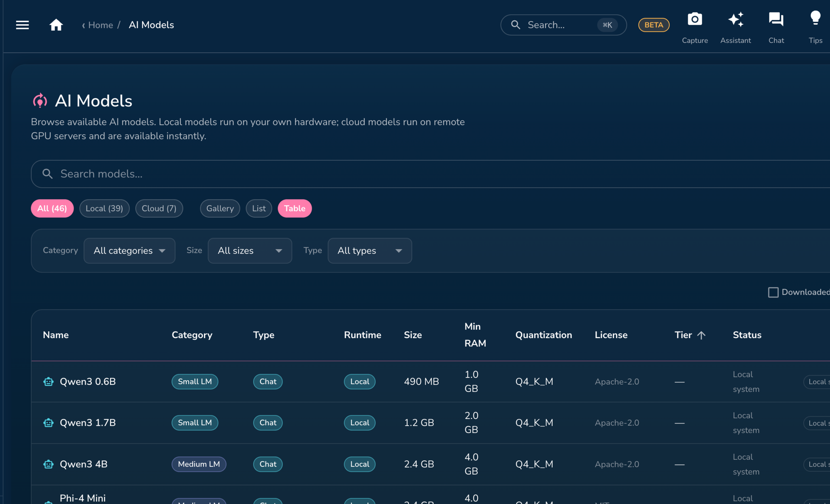830x504 pixels.
Task: Sort table by Runtime column
Action: tap(362, 335)
